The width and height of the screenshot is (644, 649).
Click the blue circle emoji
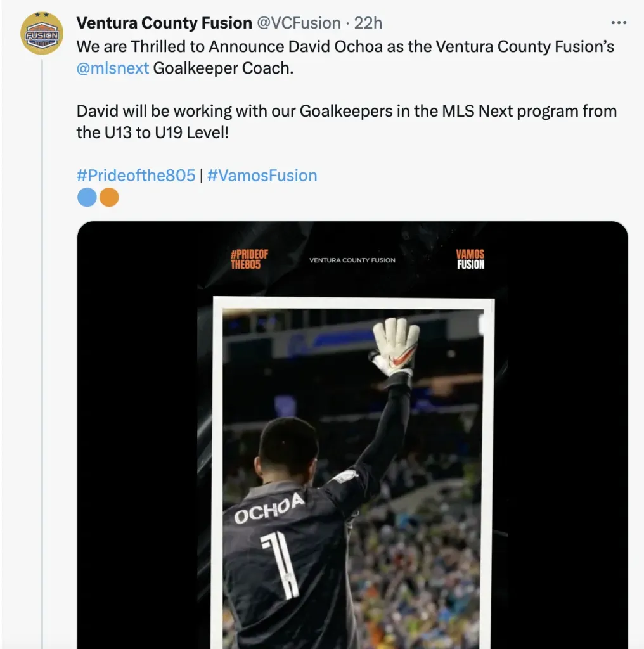(x=87, y=198)
